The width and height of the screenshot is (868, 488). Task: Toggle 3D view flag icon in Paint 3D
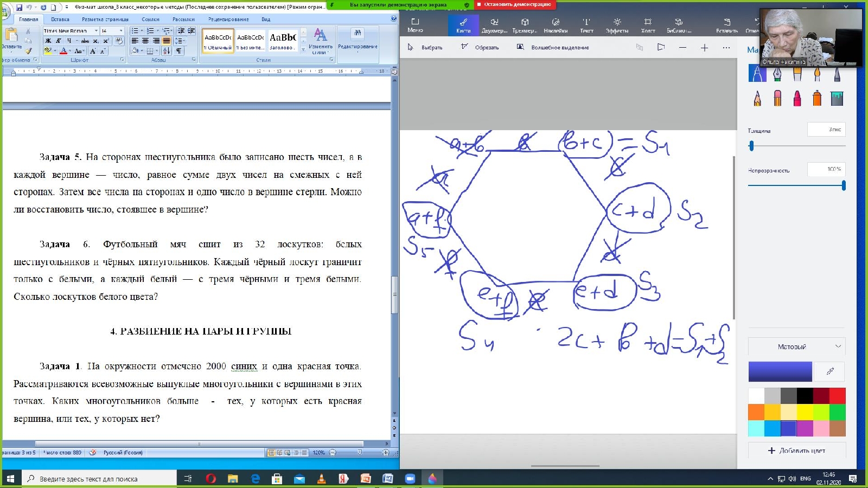pos(661,47)
